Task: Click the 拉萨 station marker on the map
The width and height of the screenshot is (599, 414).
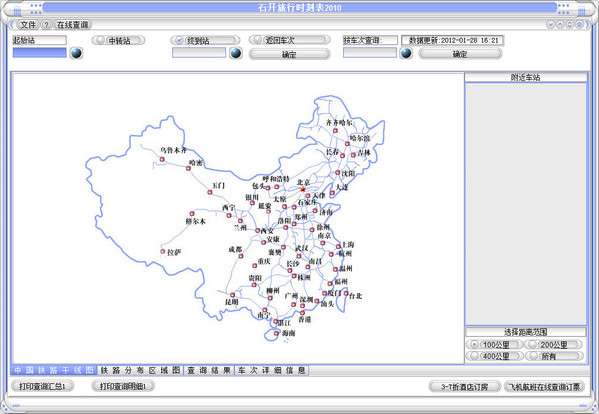Action: pyautogui.click(x=163, y=251)
